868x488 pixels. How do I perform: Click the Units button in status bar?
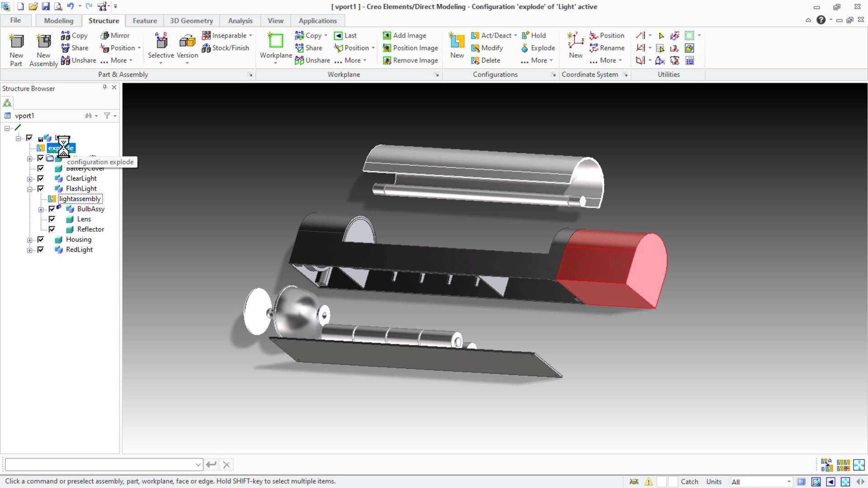[714, 482]
